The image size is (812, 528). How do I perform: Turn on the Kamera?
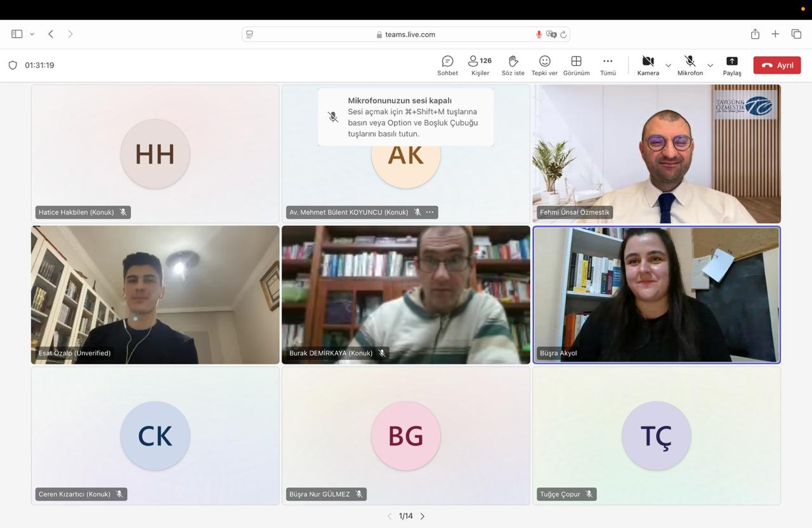pos(648,65)
